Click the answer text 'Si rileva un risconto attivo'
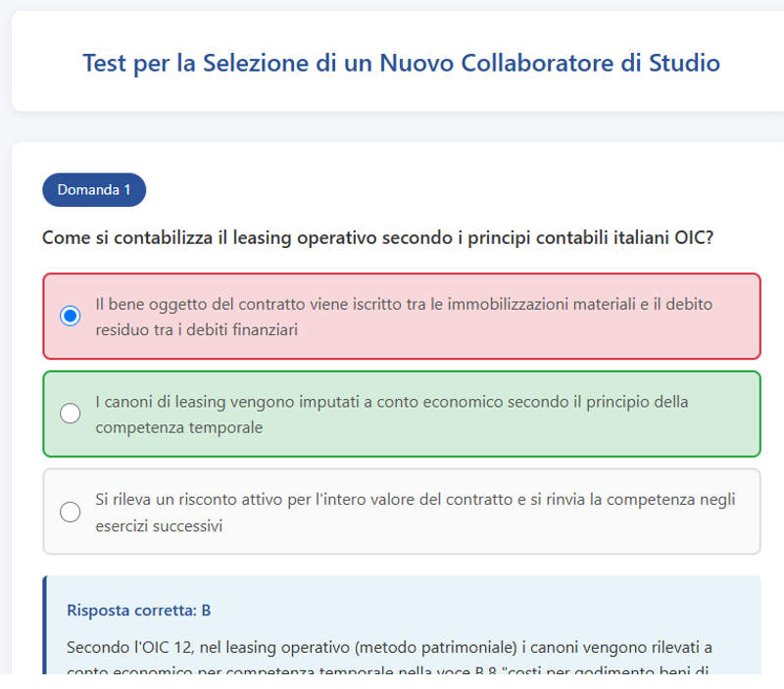This screenshot has width=784, height=689. 415,512
